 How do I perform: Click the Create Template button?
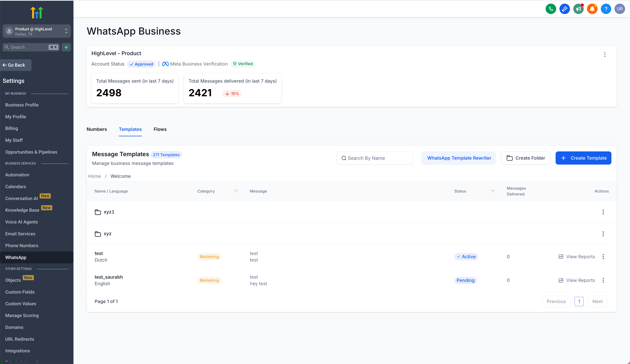tap(583, 158)
